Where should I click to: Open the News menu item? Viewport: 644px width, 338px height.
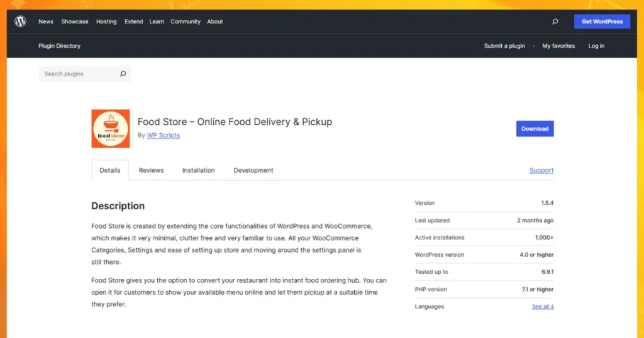tap(46, 21)
